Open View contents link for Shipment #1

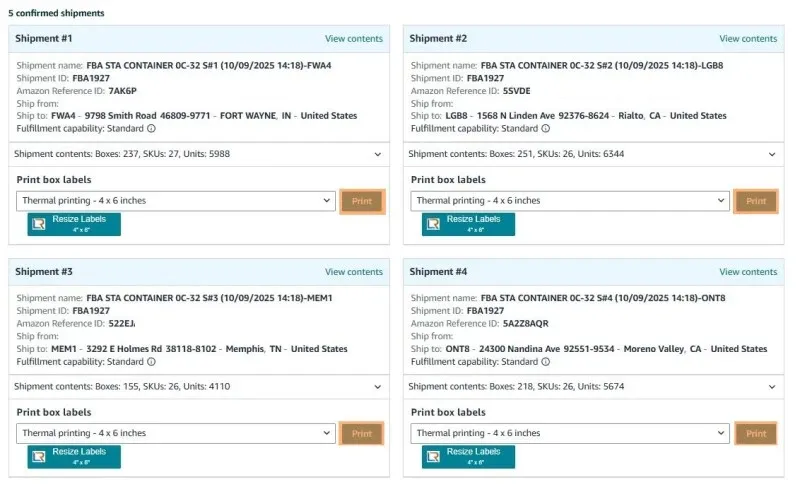pyautogui.click(x=354, y=39)
